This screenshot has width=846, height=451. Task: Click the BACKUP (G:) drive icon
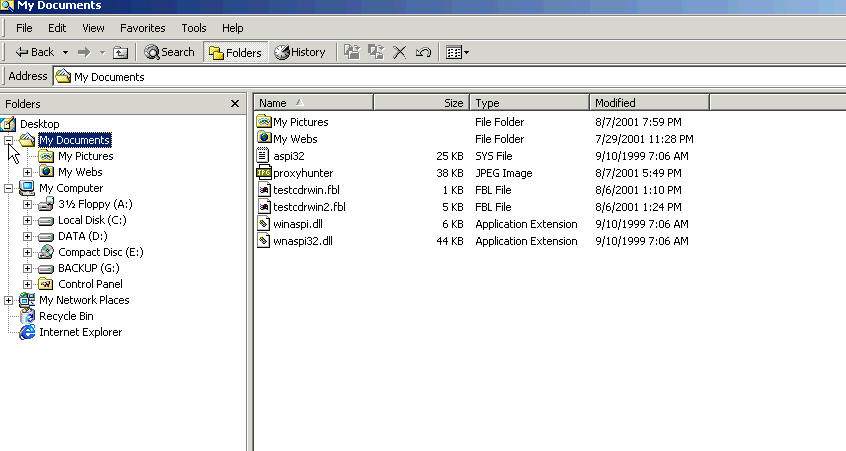[x=46, y=269]
